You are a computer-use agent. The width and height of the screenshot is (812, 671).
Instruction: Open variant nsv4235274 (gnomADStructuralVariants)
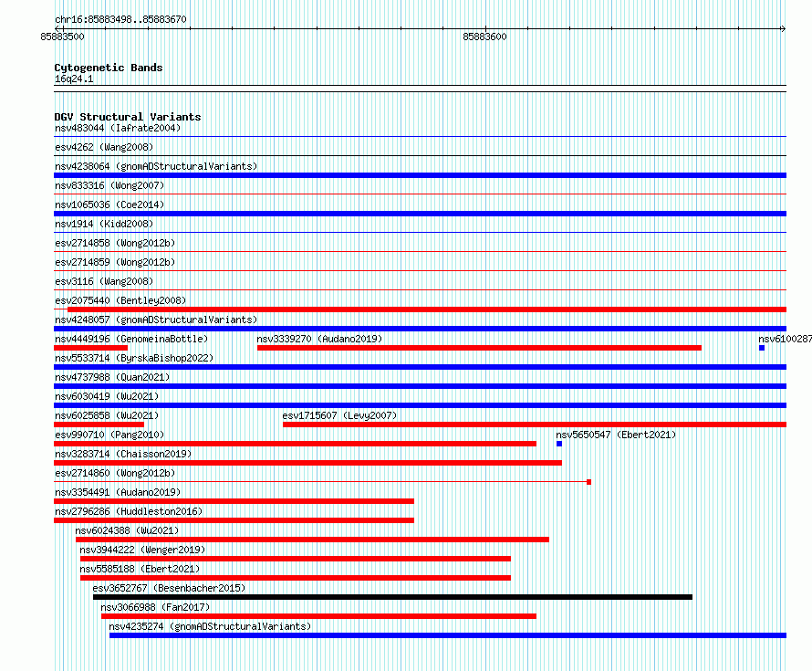[x=210, y=626]
